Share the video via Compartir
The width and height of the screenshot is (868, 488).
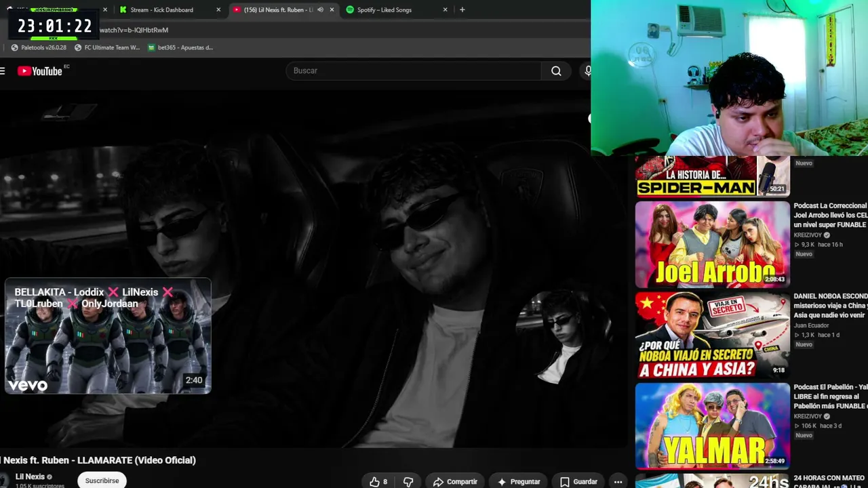455,481
